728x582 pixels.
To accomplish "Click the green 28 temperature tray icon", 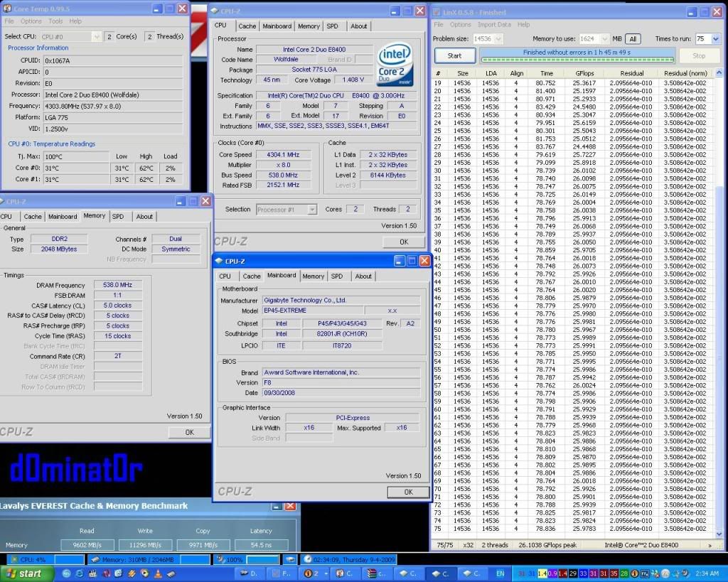I will [x=624, y=573].
